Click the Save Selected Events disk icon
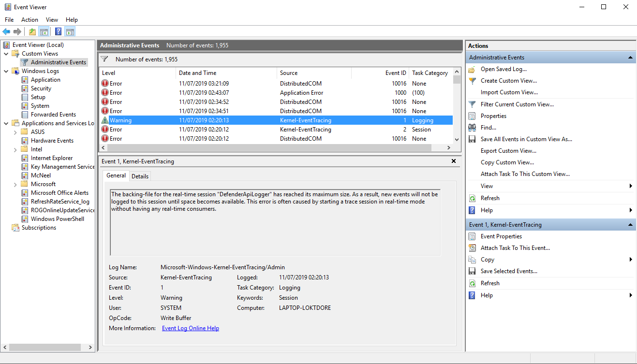Image resolution: width=637 pixels, height=364 pixels. [472, 271]
